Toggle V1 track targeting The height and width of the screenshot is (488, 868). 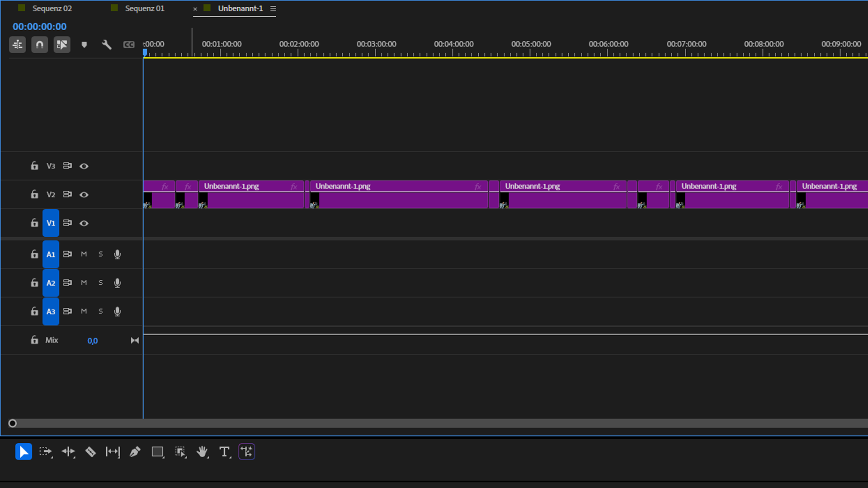[x=51, y=223]
